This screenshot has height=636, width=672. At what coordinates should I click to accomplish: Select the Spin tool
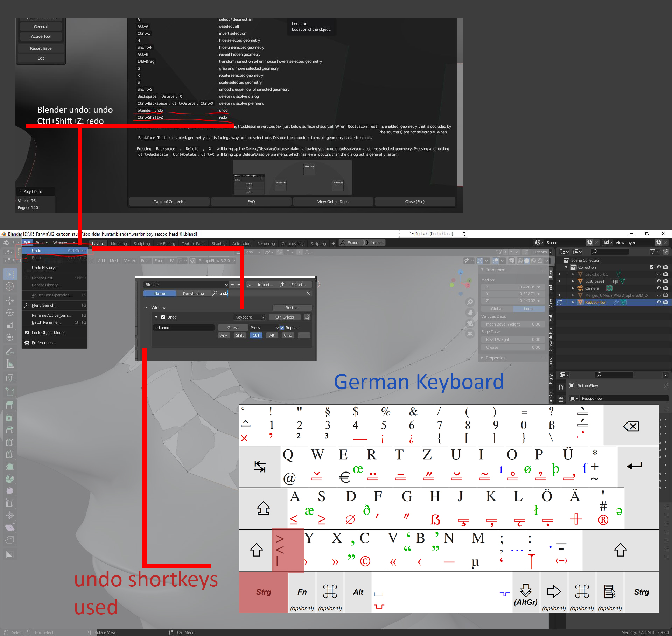coord(10,479)
